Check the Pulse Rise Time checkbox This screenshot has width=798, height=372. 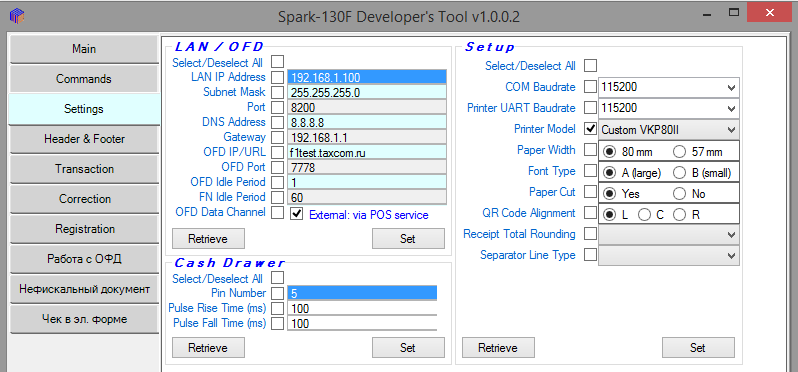[x=277, y=308]
